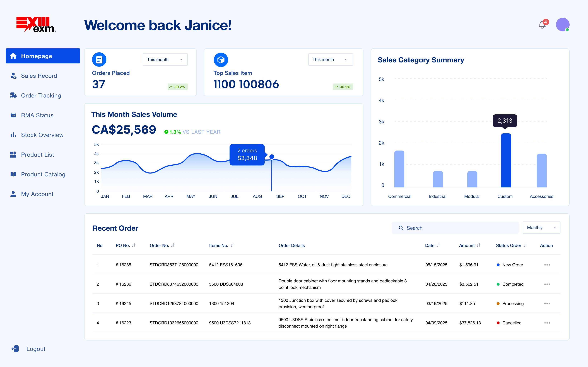The height and width of the screenshot is (367, 588).
Task: Expand Orders Placed This month dropdown
Action: (165, 59)
